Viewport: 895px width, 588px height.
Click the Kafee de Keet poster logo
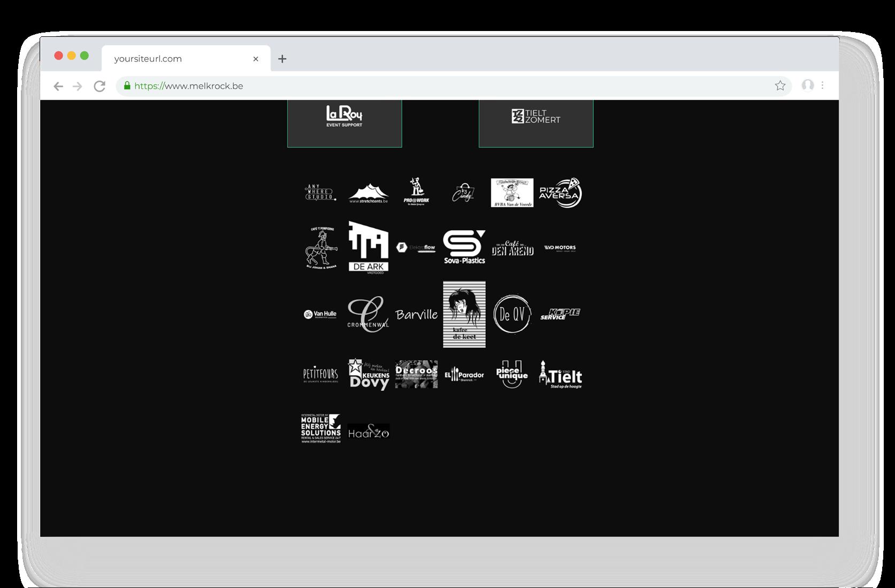[x=464, y=314]
